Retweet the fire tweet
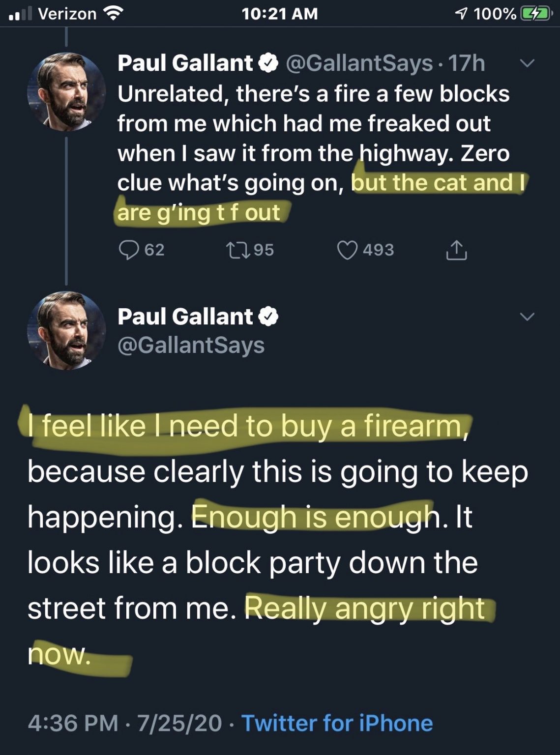Image resolution: width=560 pixels, height=755 pixels. click(x=239, y=250)
